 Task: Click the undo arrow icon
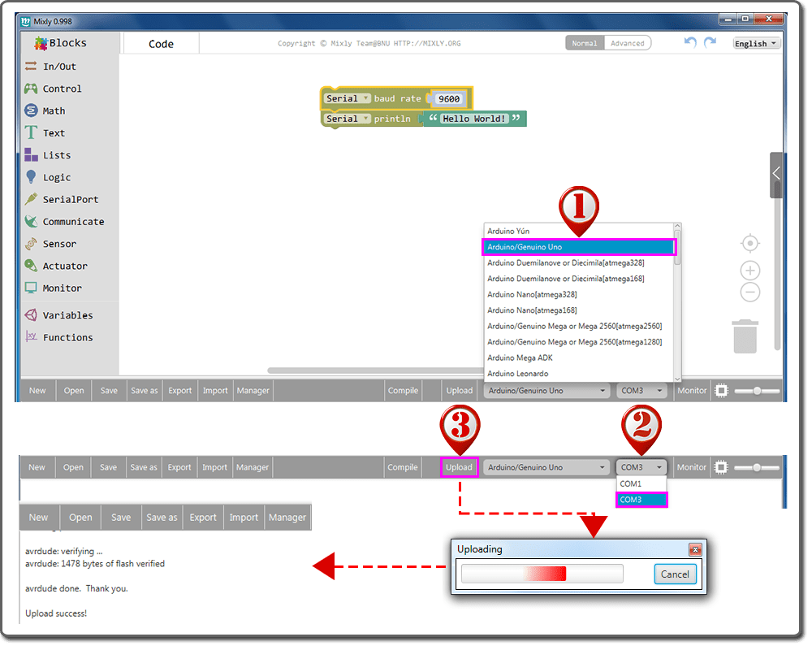pyautogui.click(x=690, y=42)
